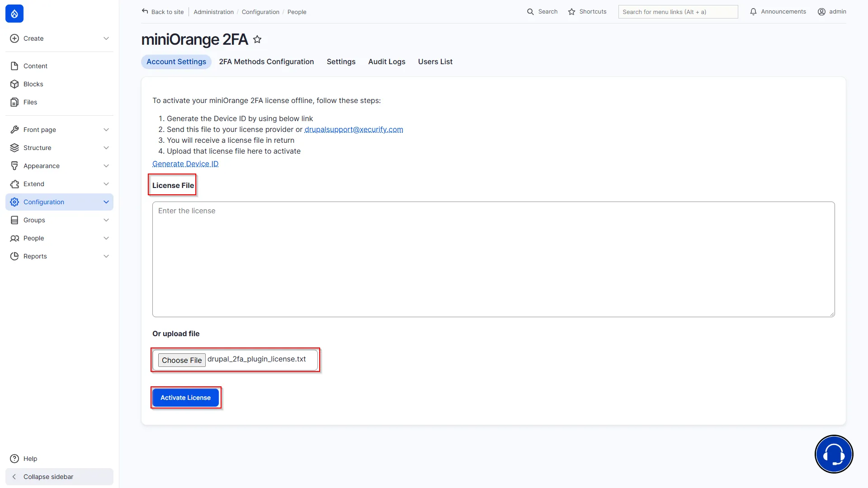Open Blocks via its cube icon
The width and height of the screenshot is (868, 488).
pos(14,84)
